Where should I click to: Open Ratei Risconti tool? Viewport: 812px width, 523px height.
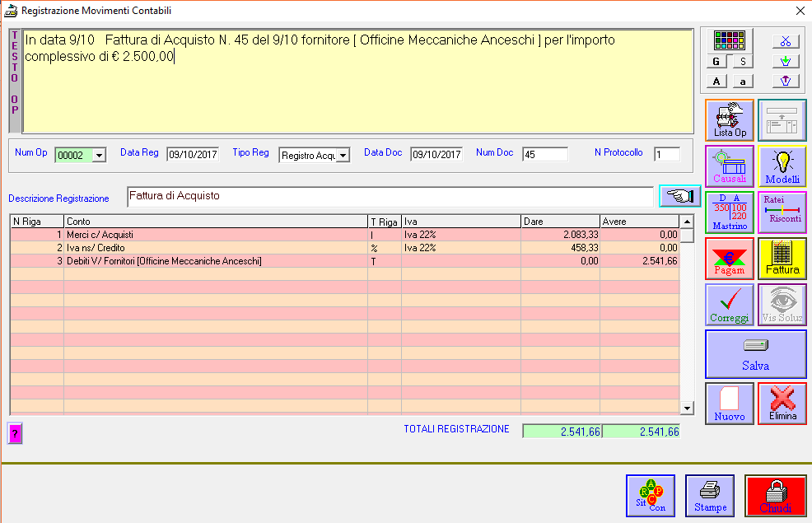click(x=782, y=212)
